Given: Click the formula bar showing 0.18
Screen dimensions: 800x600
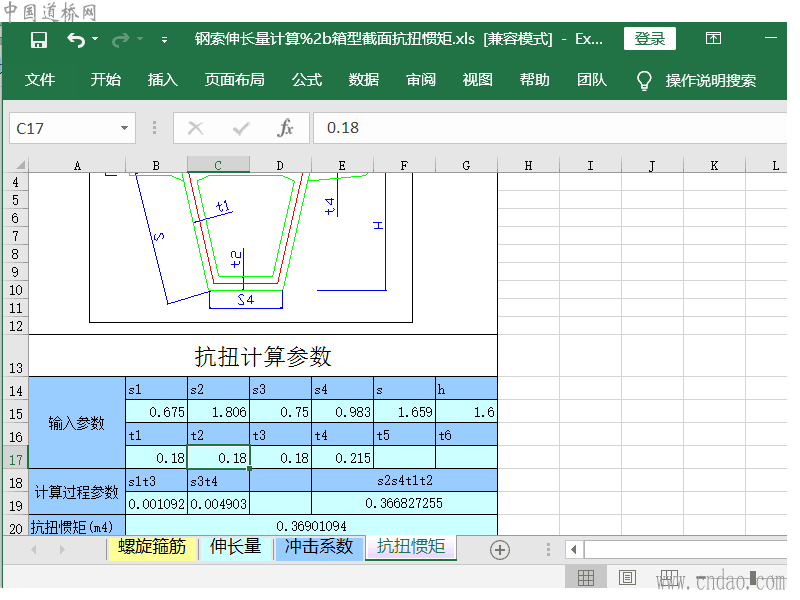Looking at the screenshot, I should [x=550, y=128].
